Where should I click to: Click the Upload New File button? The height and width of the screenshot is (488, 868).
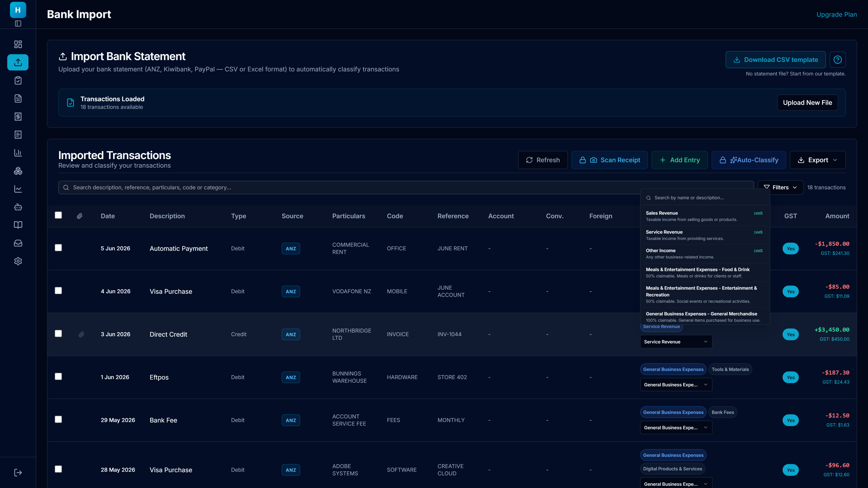(807, 103)
